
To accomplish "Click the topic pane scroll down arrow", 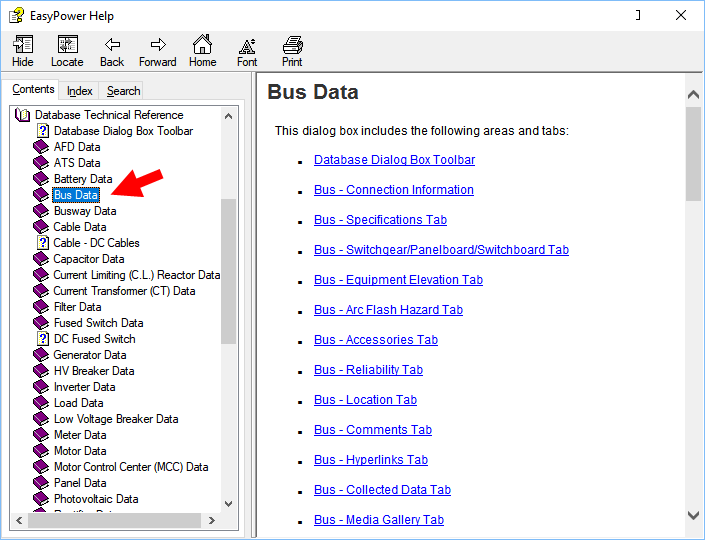I will tap(693, 515).
